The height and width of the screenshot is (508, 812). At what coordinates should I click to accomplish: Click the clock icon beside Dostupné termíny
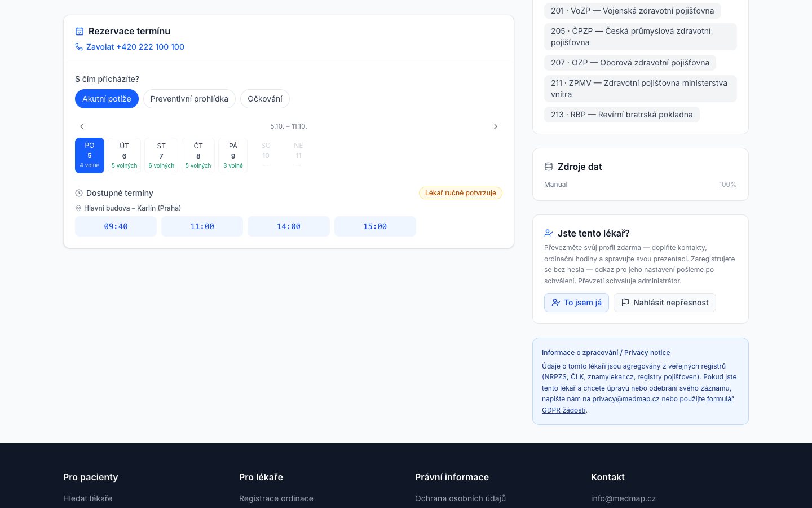tap(79, 193)
